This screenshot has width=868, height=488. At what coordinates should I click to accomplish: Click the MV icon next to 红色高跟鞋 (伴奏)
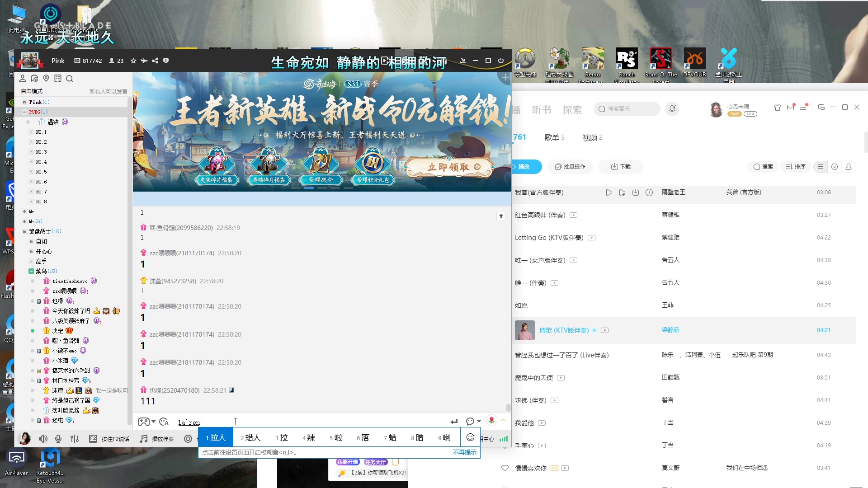574,215
